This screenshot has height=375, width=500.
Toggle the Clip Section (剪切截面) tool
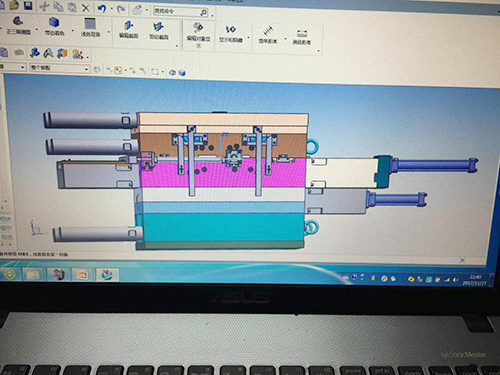point(159,31)
